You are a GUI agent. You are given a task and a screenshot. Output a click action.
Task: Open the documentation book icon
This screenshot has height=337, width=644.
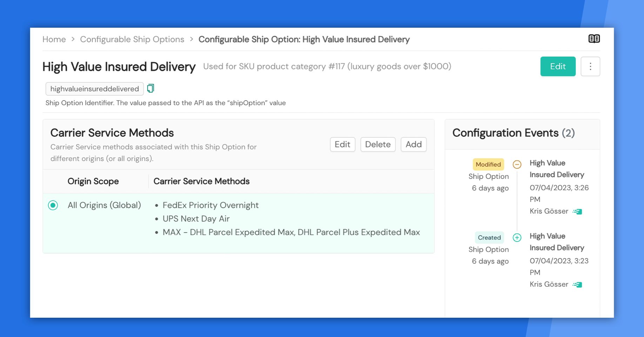594,39
